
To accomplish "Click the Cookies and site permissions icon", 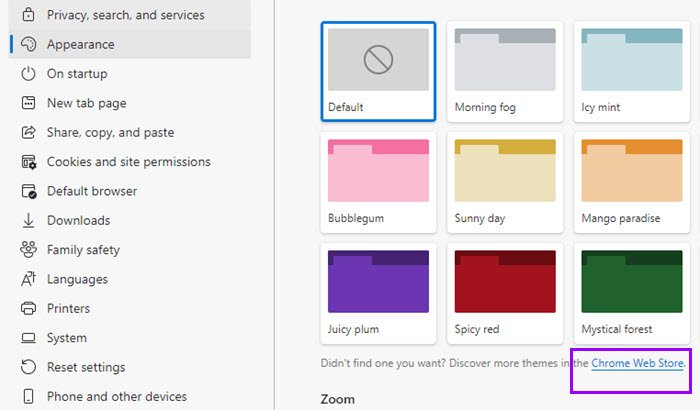I will pyautogui.click(x=29, y=162).
